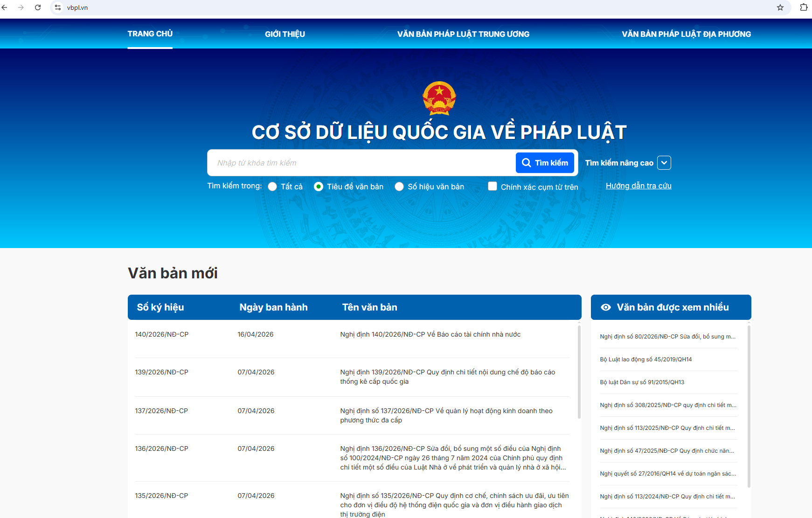Screen dimensions: 812x518
Task: Open the "Văn bản pháp luật địa phương" menu
Action: pos(686,34)
